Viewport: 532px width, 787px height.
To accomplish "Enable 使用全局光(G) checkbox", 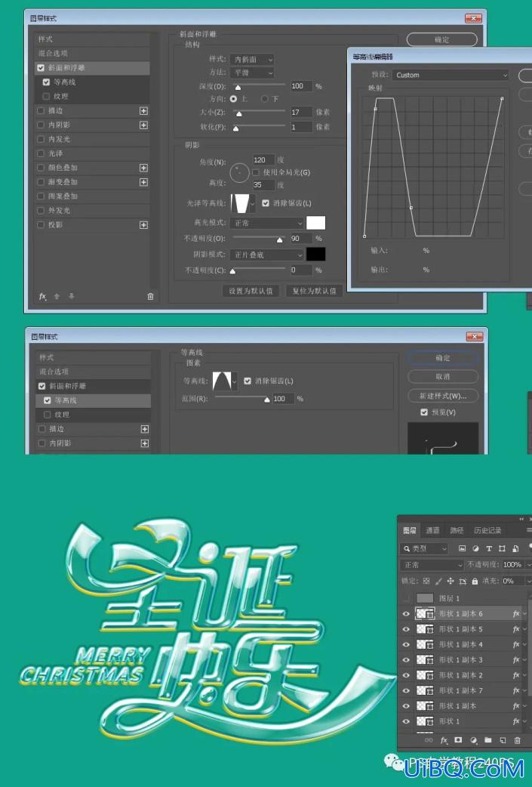I will tap(256, 172).
